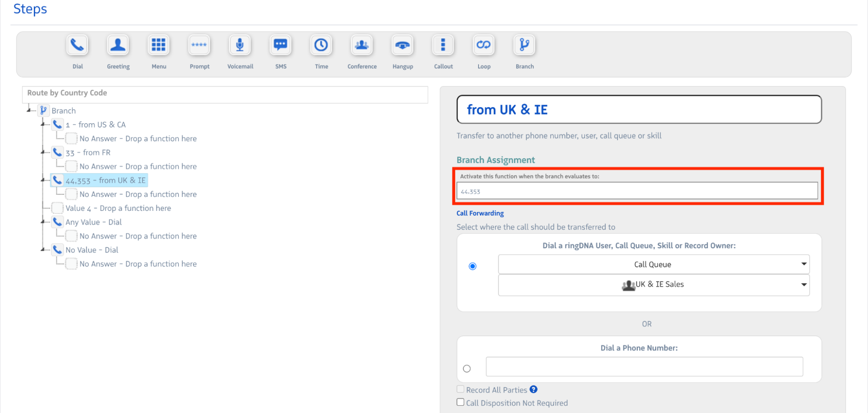Enable Record All Parties checkbox

coord(461,389)
